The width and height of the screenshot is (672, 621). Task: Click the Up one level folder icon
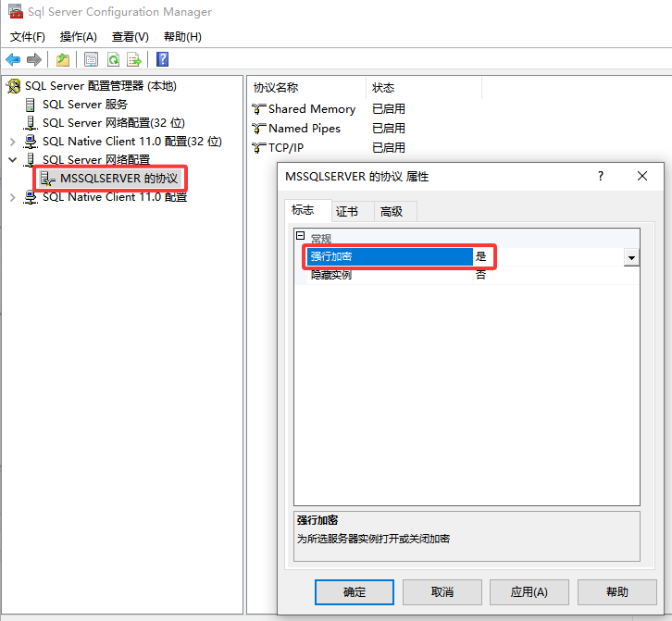tap(63, 60)
